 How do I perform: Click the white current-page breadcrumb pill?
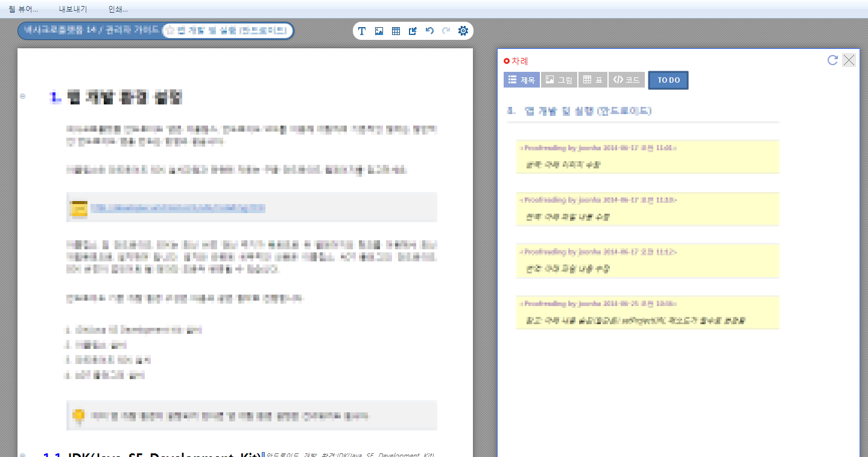[x=228, y=31]
